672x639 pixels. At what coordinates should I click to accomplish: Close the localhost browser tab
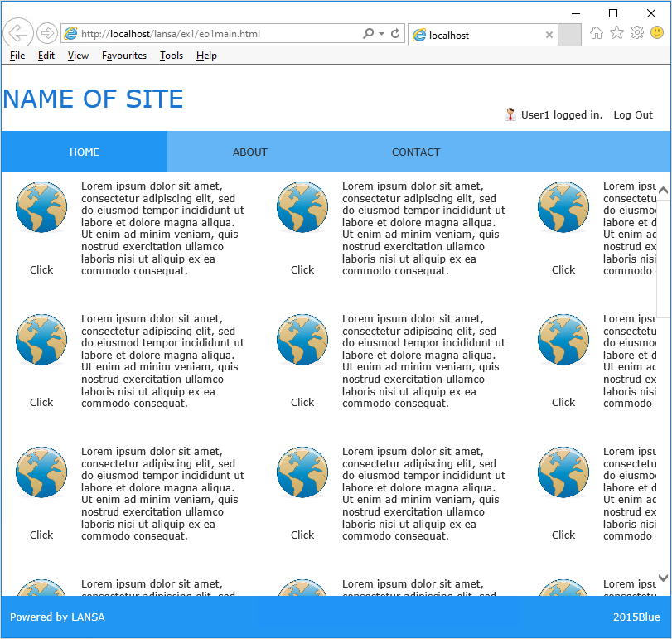(549, 35)
